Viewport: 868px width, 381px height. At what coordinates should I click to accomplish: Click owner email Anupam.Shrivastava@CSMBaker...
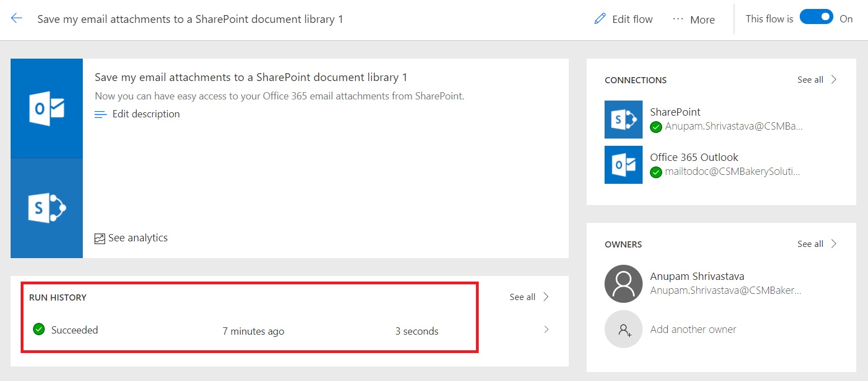click(726, 291)
